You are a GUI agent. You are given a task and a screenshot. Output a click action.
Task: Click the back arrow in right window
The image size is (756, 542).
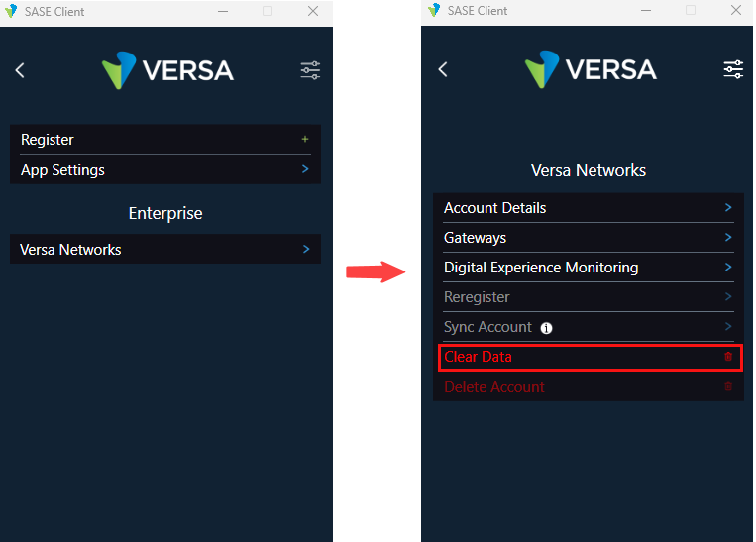tap(443, 69)
